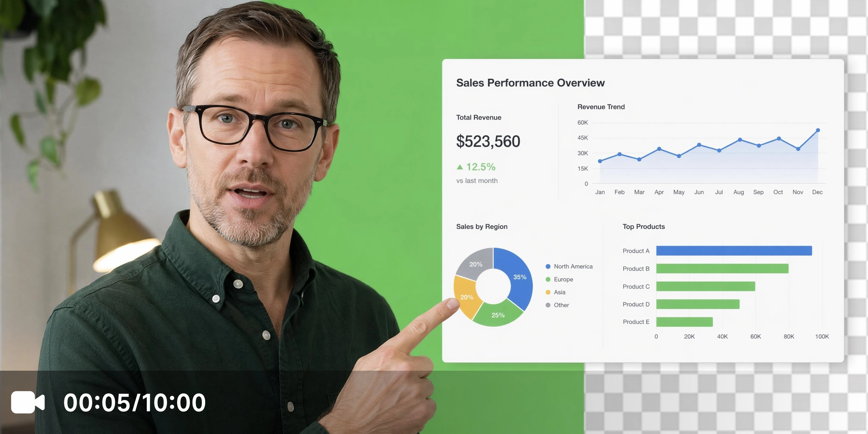Image resolution: width=868 pixels, height=434 pixels.
Task: Click the $523,560 total revenue figure
Action: pos(488,141)
